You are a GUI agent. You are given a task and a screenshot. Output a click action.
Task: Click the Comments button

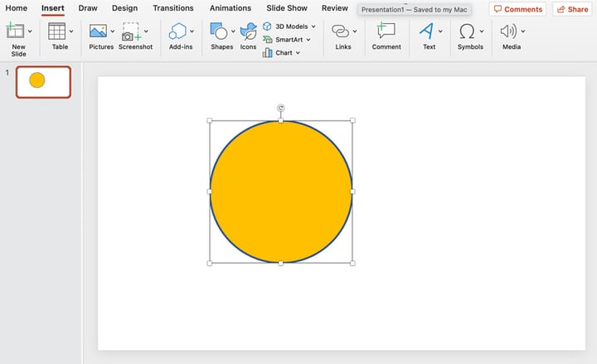(x=517, y=9)
